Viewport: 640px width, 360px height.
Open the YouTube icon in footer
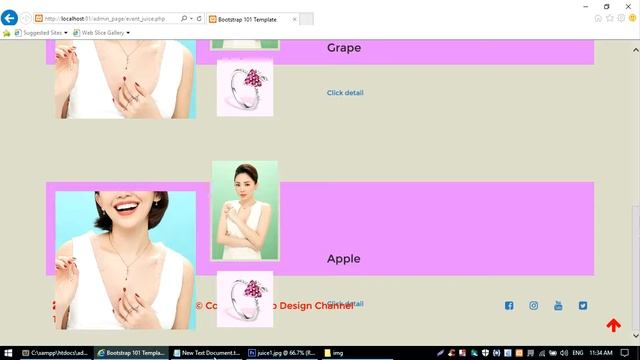[x=558, y=306]
